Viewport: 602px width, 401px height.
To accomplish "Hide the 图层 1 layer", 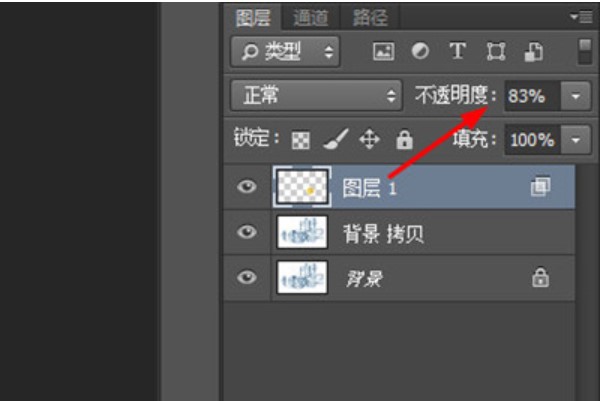I will tap(246, 187).
